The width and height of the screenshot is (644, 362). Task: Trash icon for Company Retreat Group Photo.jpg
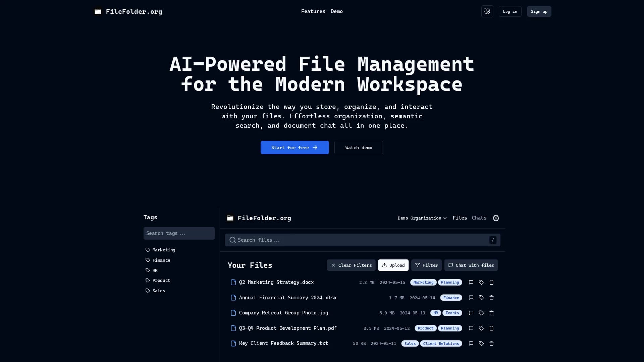pos(491,313)
